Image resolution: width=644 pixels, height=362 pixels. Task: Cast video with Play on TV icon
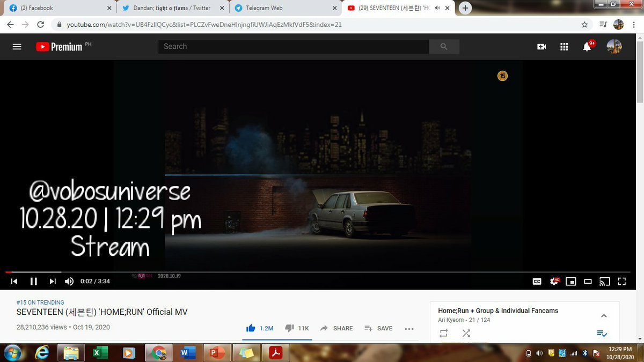(605, 281)
